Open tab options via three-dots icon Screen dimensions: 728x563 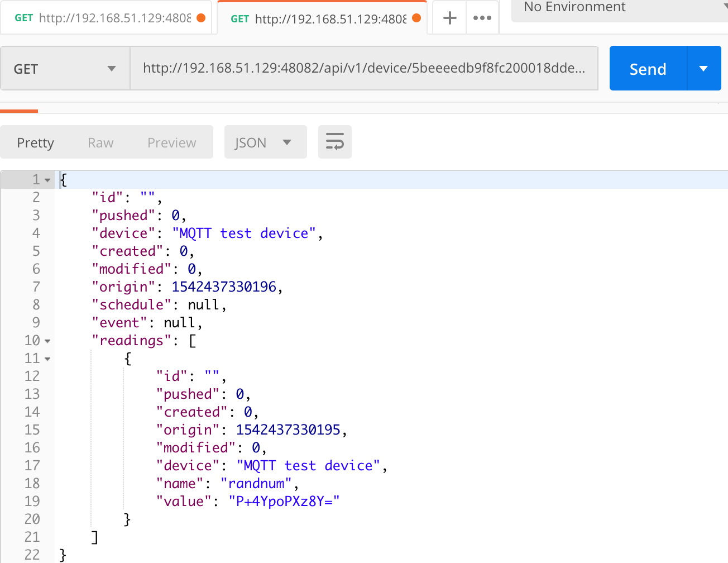(x=482, y=18)
